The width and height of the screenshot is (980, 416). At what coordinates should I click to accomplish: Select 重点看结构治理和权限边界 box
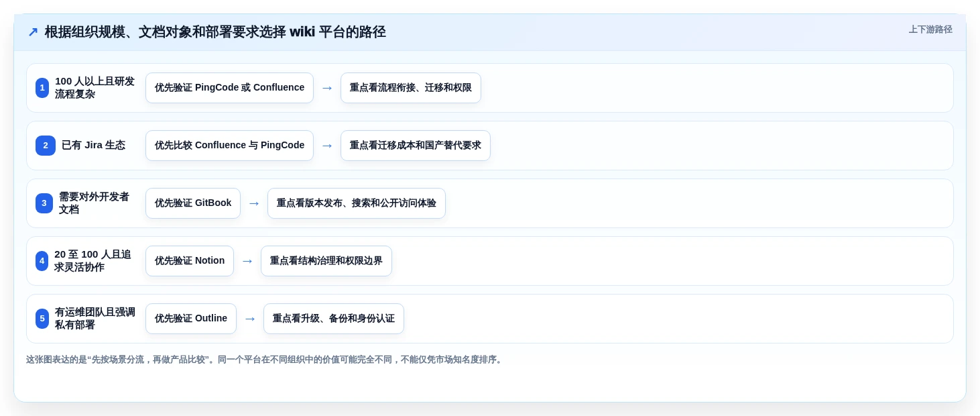pyautogui.click(x=326, y=261)
